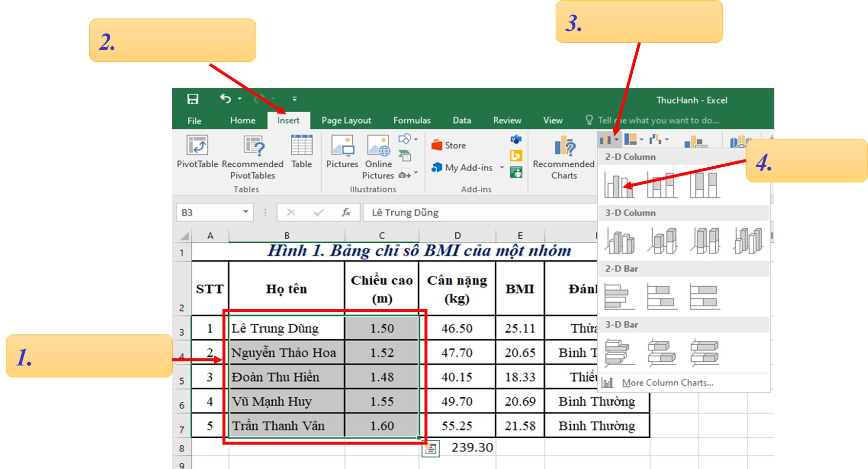
Task: Click formula bar with Lê Trung Dũng
Action: point(480,213)
